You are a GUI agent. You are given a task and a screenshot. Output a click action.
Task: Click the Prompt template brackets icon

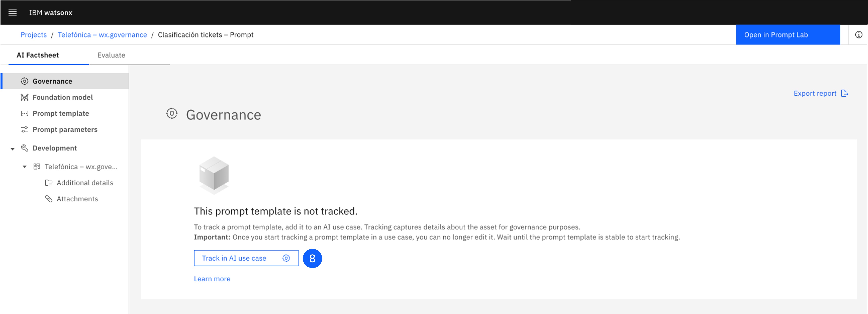click(x=25, y=113)
